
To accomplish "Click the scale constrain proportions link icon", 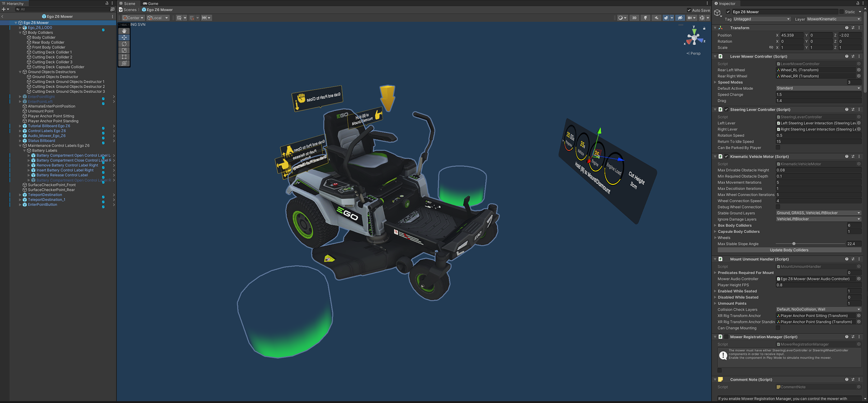I will point(771,47).
